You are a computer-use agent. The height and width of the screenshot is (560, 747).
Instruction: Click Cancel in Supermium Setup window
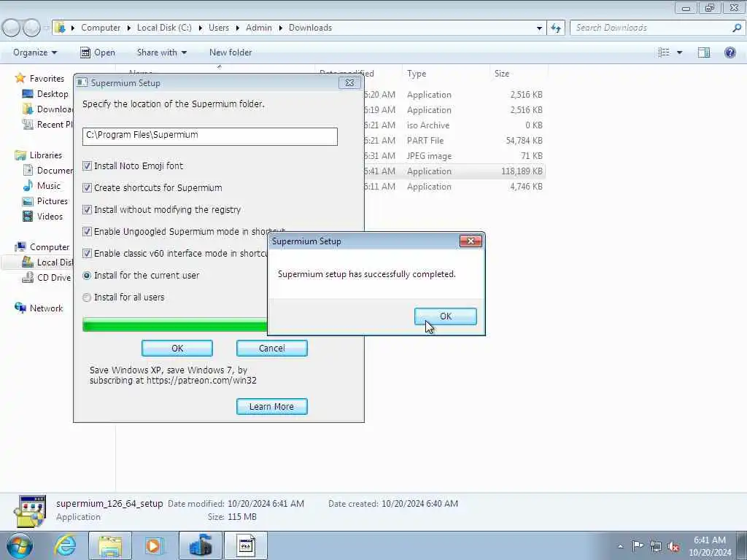[272, 348]
